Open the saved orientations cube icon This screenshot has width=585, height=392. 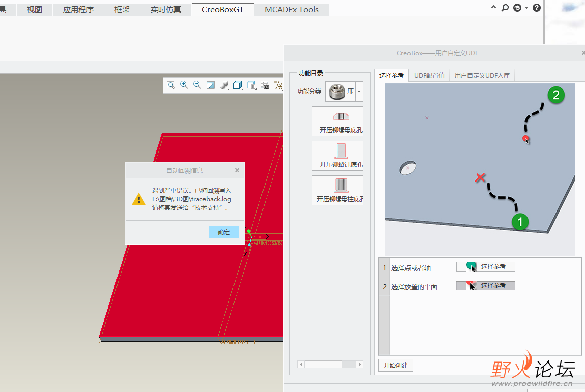coord(238,85)
